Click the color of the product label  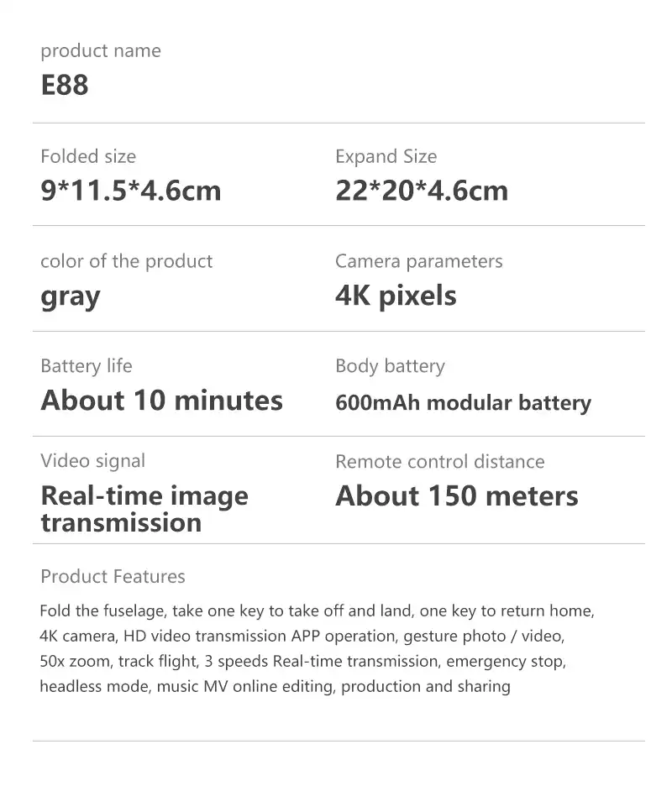point(126,262)
